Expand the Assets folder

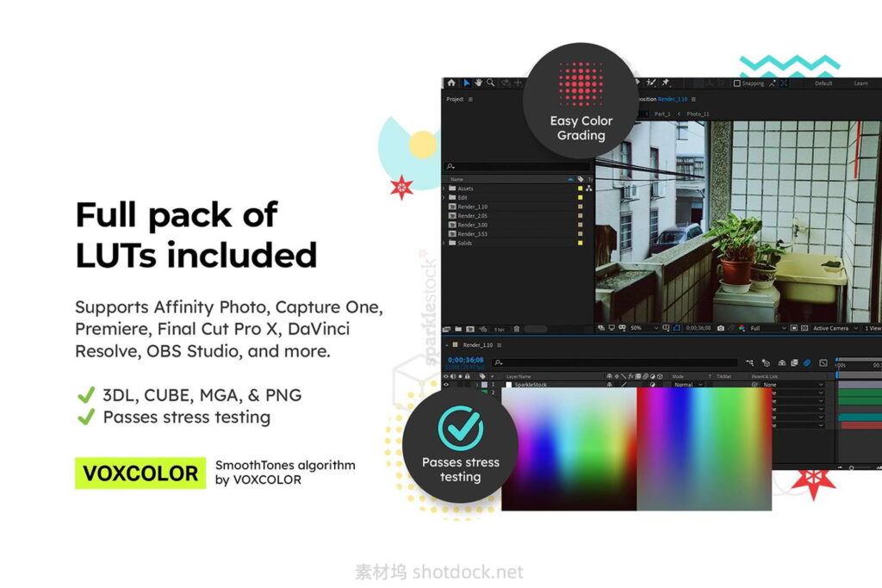point(444,189)
